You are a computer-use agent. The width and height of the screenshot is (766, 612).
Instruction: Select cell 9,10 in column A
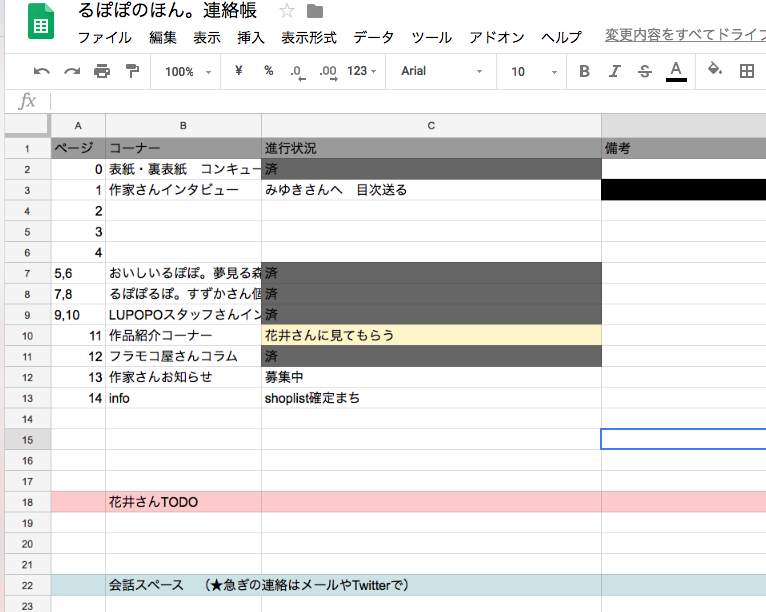pos(78,315)
